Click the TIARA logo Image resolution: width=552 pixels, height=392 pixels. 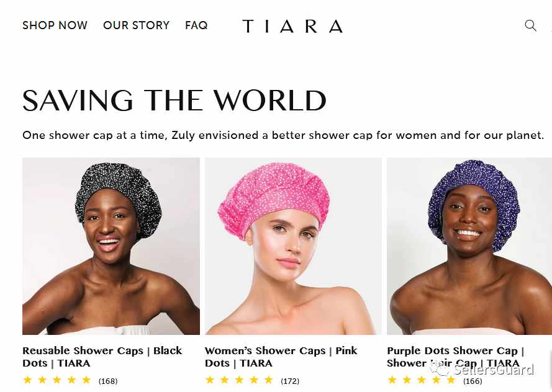(x=292, y=27)
